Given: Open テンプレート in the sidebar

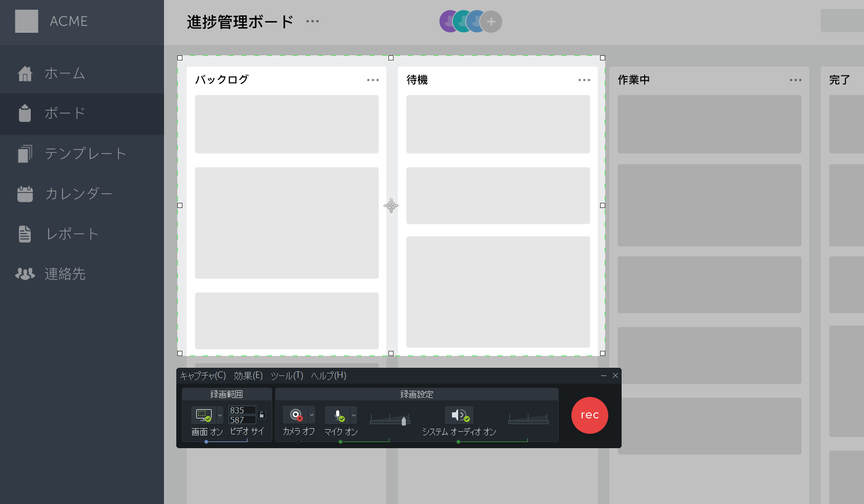Looking at the screenshot, I should pyautogui.click(x=82, y=154).
